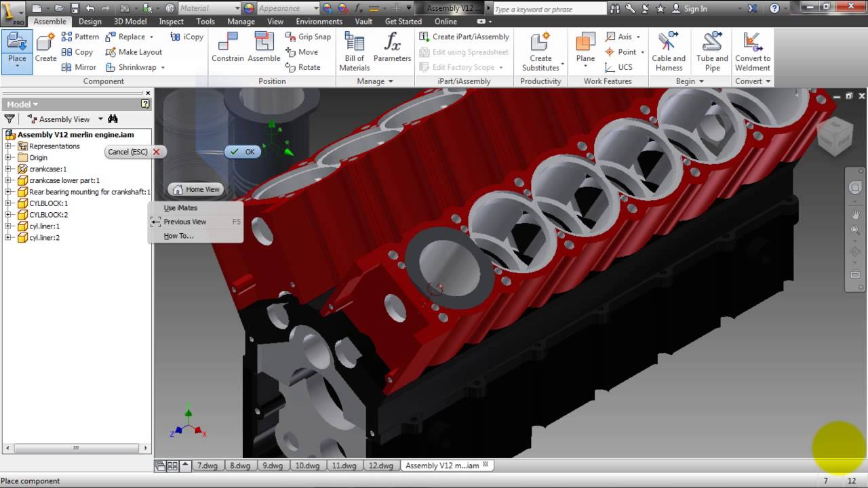Open the Environments ribbon tab
The height and width of the screenshot is (488, 868).
(319, 21)
